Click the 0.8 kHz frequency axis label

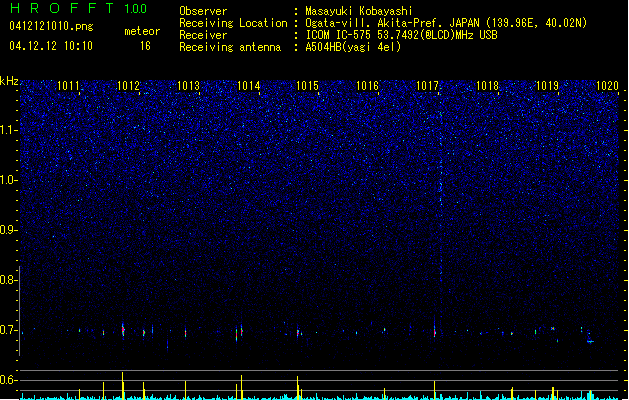pyautogui.click(x=8, y=280)
